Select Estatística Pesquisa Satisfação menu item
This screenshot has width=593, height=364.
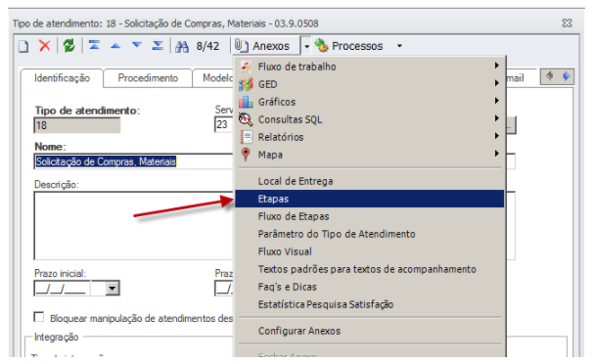click(370, 304)
